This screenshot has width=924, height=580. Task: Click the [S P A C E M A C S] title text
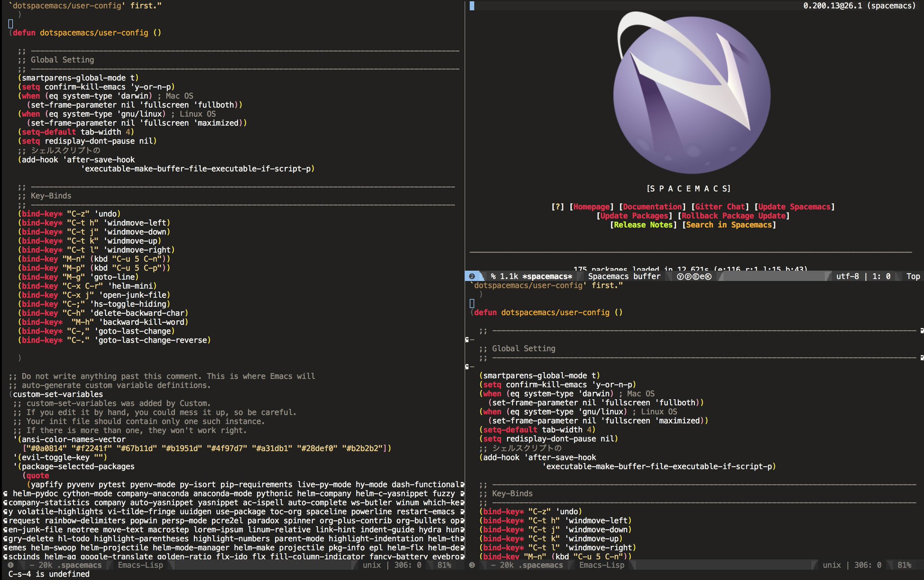688,188
